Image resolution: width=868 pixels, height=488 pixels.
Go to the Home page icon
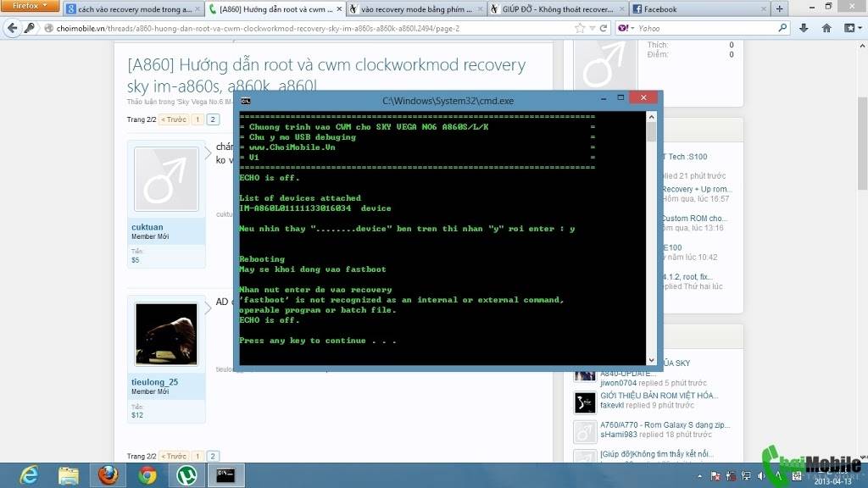tap(826, 28)
